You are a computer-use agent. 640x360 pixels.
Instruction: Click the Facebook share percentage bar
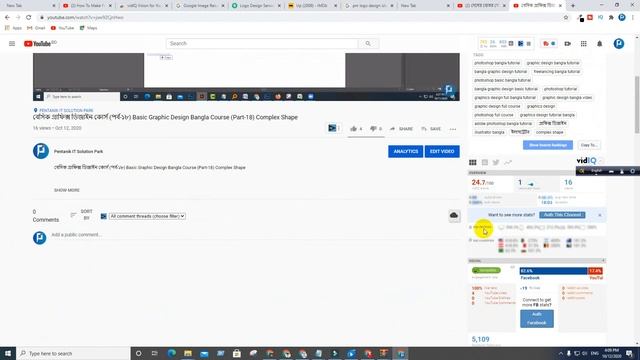pyautogui.click(x=553, y=271)
